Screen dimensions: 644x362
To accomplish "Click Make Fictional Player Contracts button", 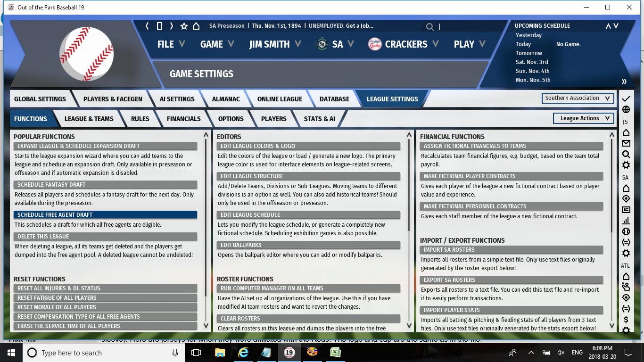I will pyautogui.click(x=512, y=176).
